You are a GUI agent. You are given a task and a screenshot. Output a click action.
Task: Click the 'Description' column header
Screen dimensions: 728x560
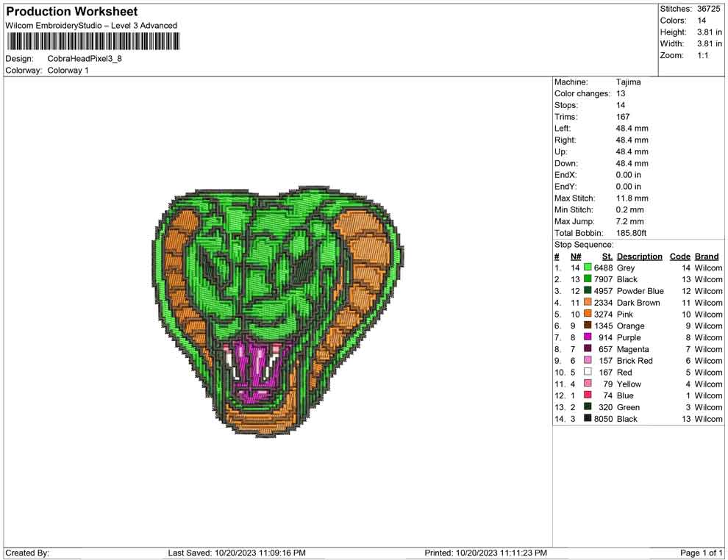[x=639, y=256]
